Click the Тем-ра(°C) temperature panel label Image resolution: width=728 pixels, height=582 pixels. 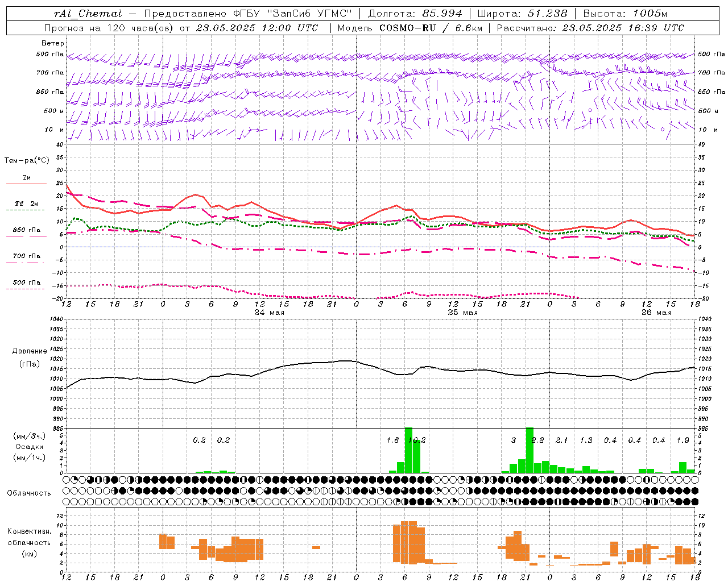[x=27, y=161]
